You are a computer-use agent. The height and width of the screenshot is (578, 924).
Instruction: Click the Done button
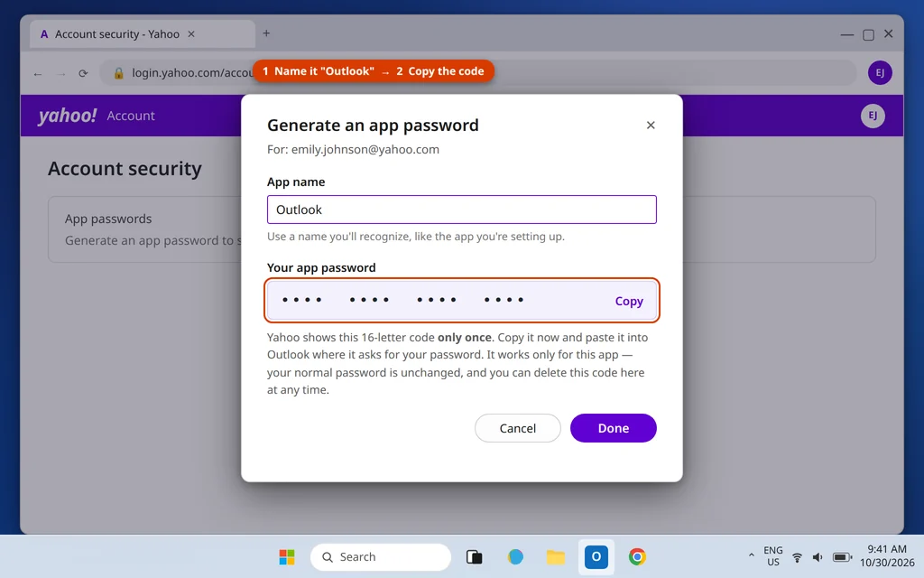[x=613, y=428]
